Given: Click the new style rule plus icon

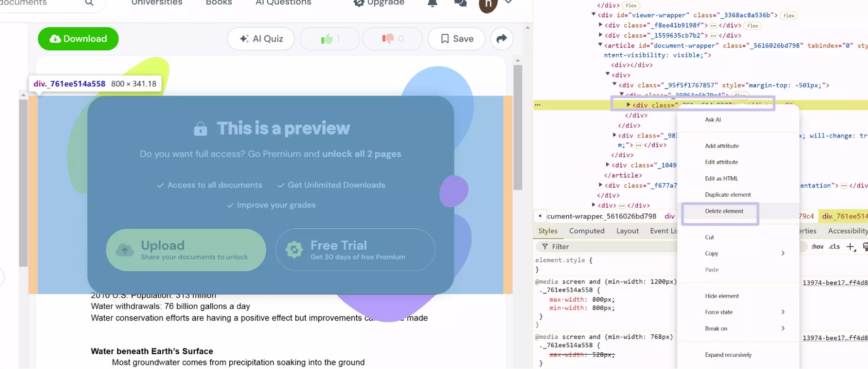Looking at the screenshot, I should [850, 247].
